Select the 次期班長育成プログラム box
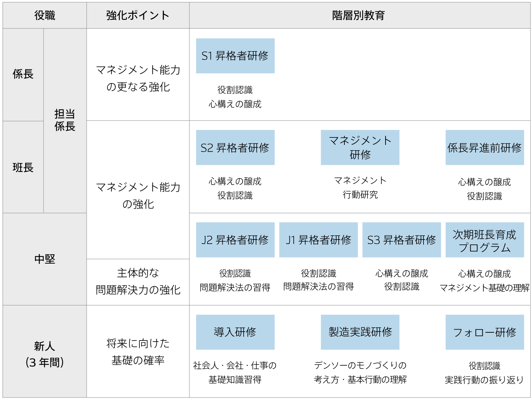This screenshot has width=532, height=400. click(x=484, y=240)
